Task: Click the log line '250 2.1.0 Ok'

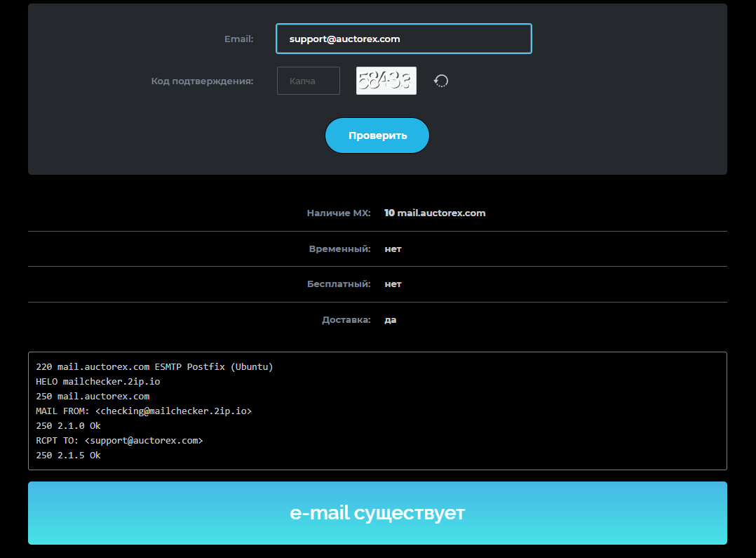Action: [68, 426]
